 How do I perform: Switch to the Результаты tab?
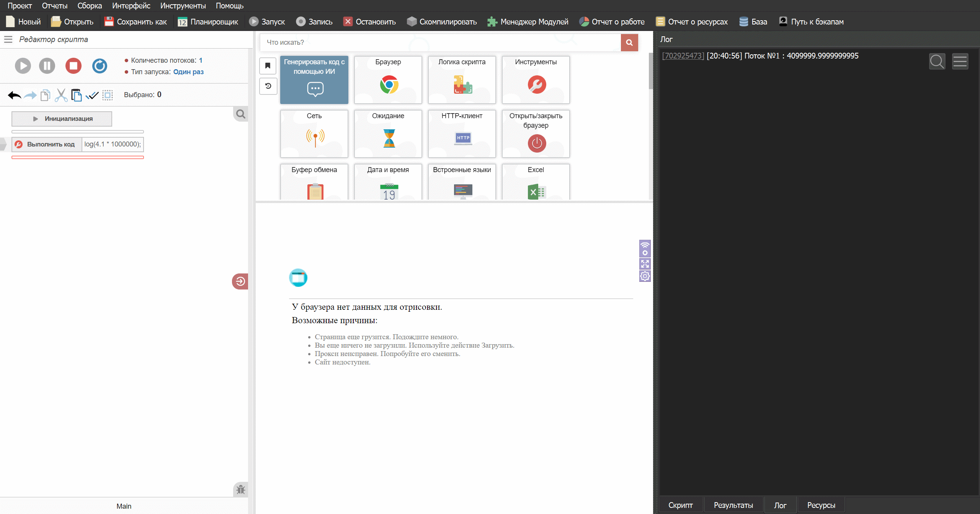click(x=733, y=505)
